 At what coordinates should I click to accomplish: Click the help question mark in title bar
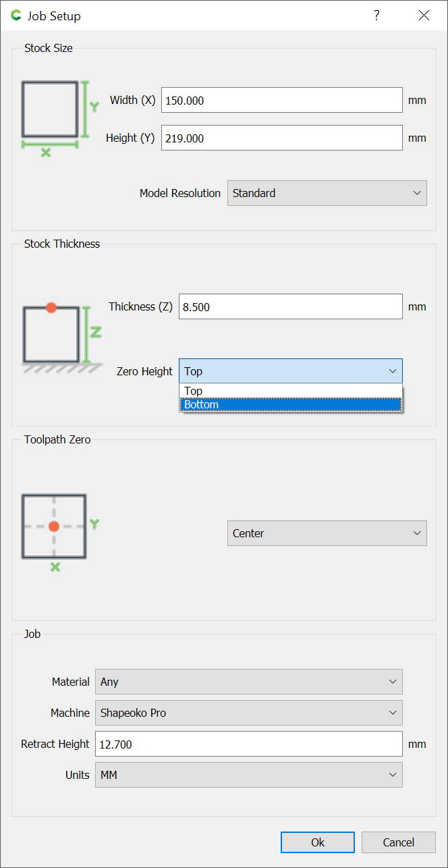pos(376,16)
